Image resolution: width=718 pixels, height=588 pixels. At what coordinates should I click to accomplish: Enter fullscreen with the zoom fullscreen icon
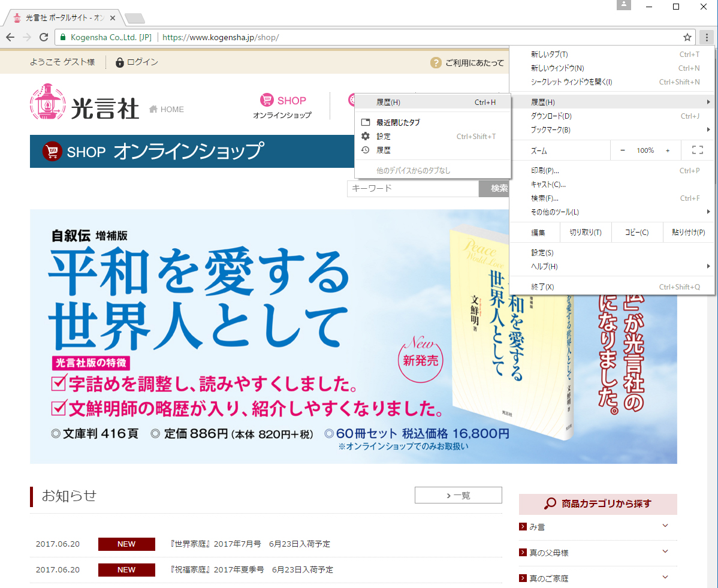[x=698, y=150]
